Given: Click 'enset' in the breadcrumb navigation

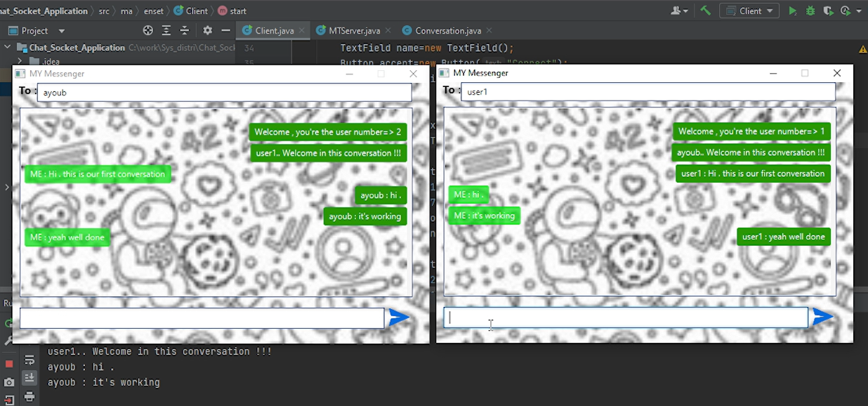Looking at the screenshot, I should [x=153, y=11].
